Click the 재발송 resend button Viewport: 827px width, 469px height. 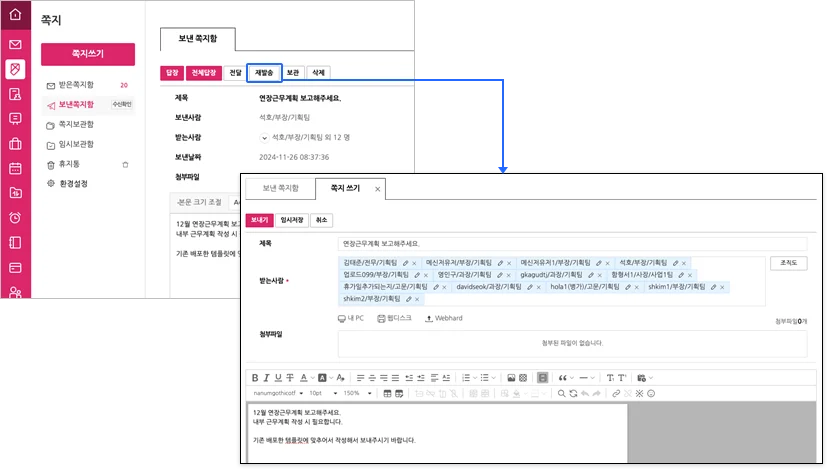pyautogui.click(x=265, y=72)
